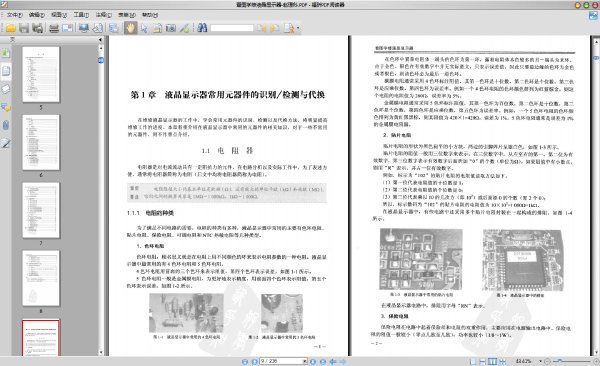Select the page 7 thumbnail
The height and width of the screenshot is (366, 600).
(41, 210)
